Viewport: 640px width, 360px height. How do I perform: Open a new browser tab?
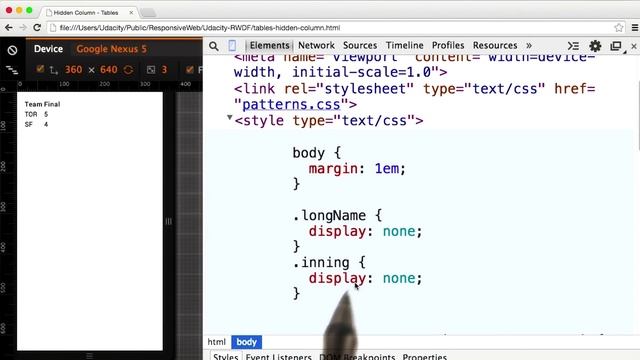point(148,13)
